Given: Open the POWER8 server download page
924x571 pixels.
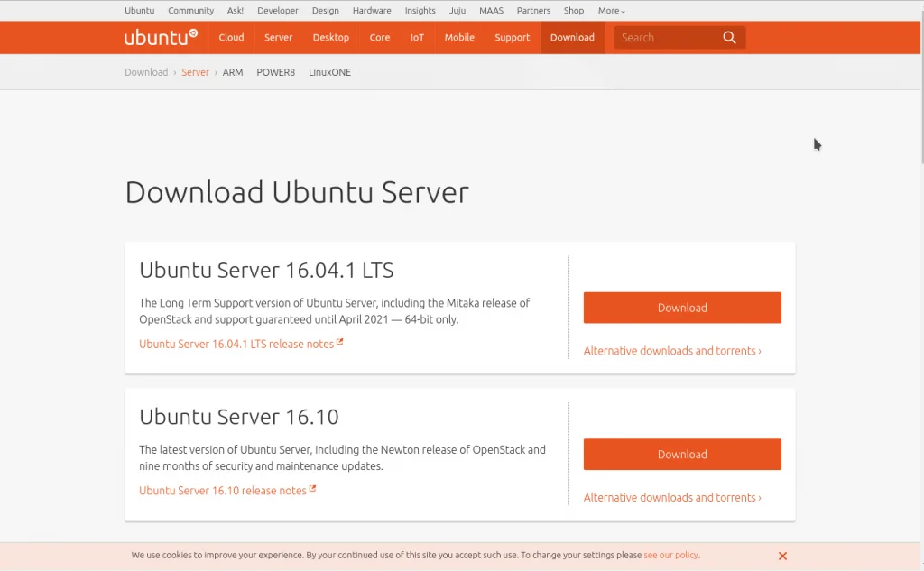Looking at the screenshot, I should [x=276, y=72].
